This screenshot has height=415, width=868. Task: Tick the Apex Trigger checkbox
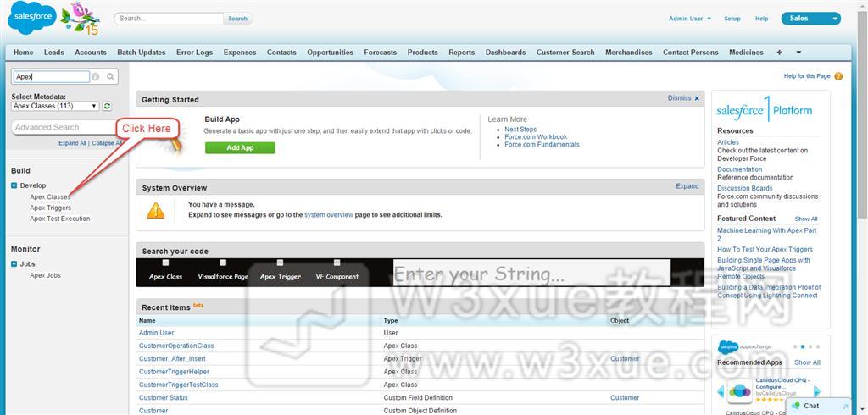tap(280, 263)
